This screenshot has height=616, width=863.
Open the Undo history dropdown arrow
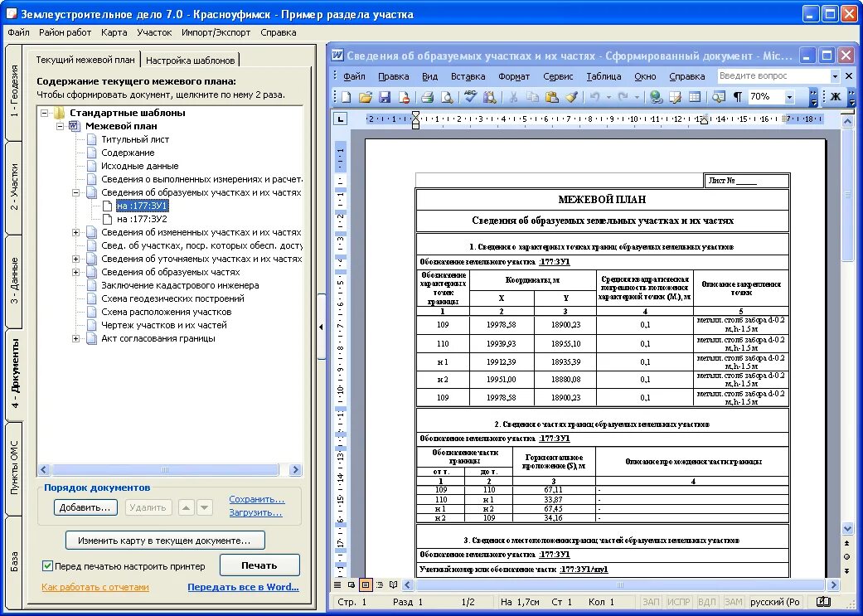[x=608, y=97]
